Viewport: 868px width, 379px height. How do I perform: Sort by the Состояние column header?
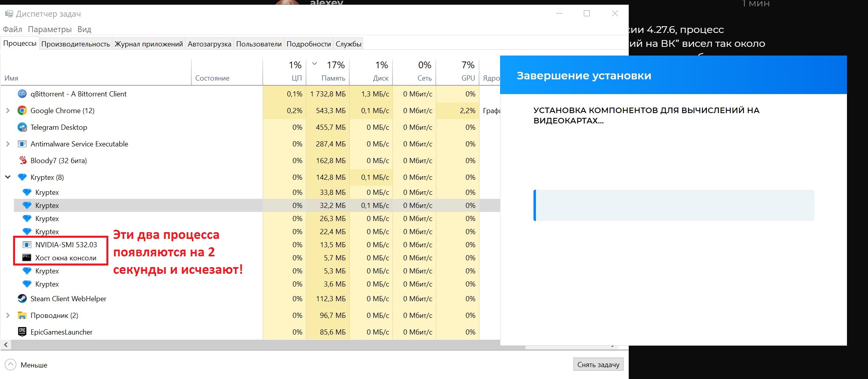[227, 72]
